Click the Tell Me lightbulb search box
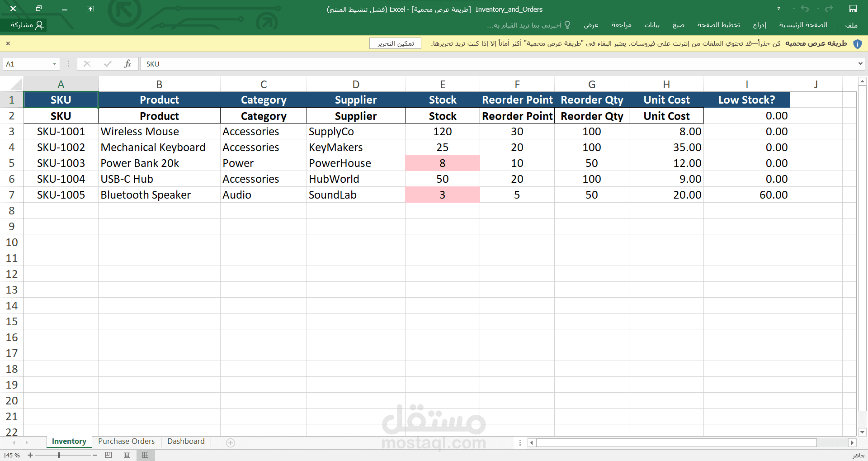The width and height of the screenshot is (868, 461). [x=529, y=25]
